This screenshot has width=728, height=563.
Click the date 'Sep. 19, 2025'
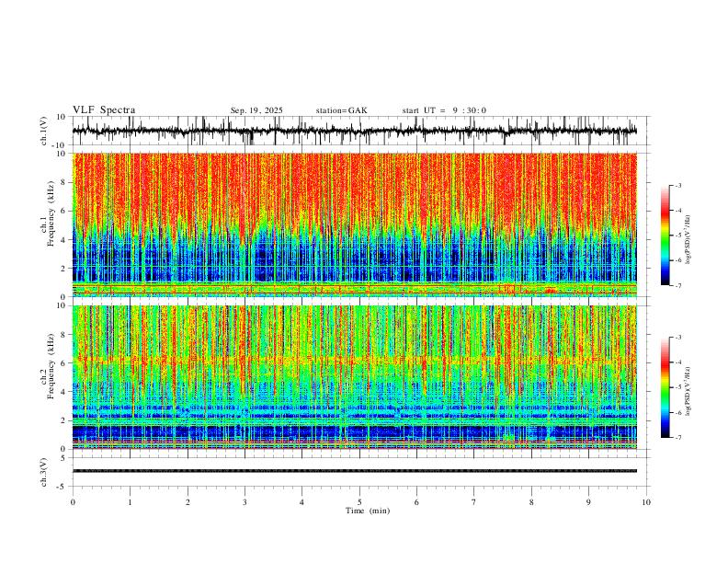click(256, 110)
